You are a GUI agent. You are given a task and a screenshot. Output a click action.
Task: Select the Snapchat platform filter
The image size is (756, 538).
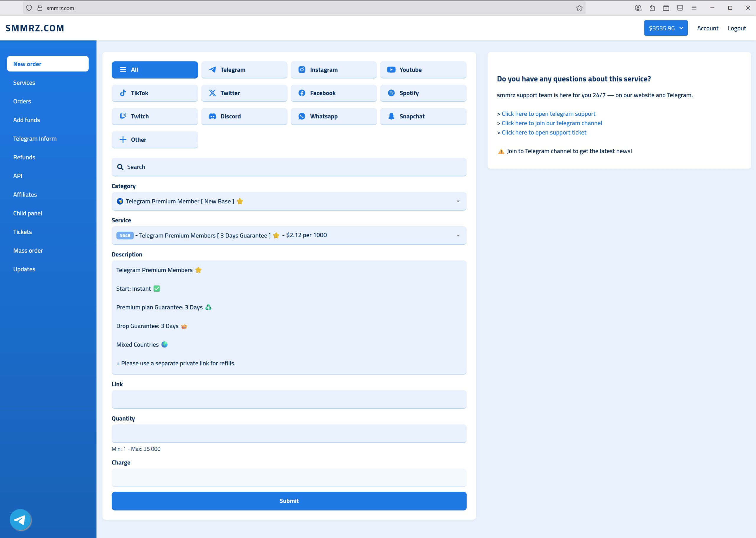(423, 116)
